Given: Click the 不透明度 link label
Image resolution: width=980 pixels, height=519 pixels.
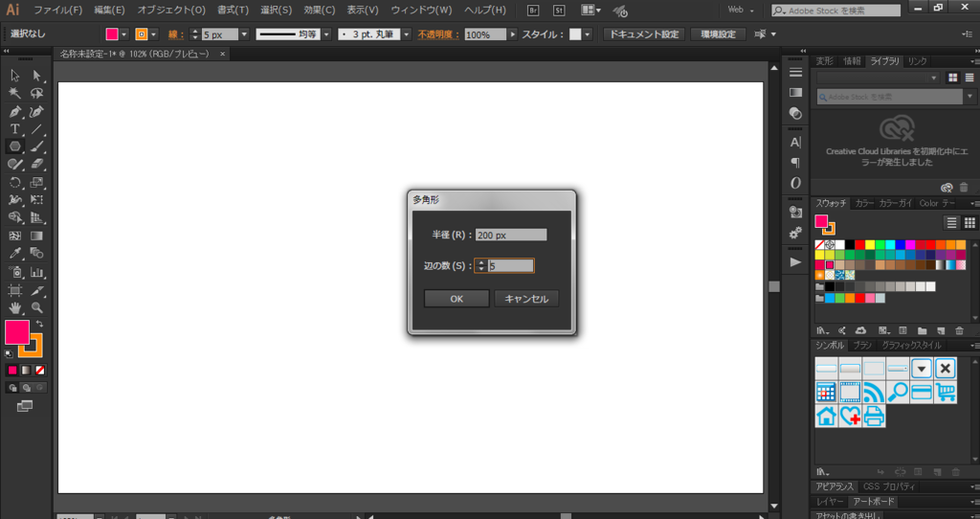Looking at the screenshot, I should tap(438, 34).
